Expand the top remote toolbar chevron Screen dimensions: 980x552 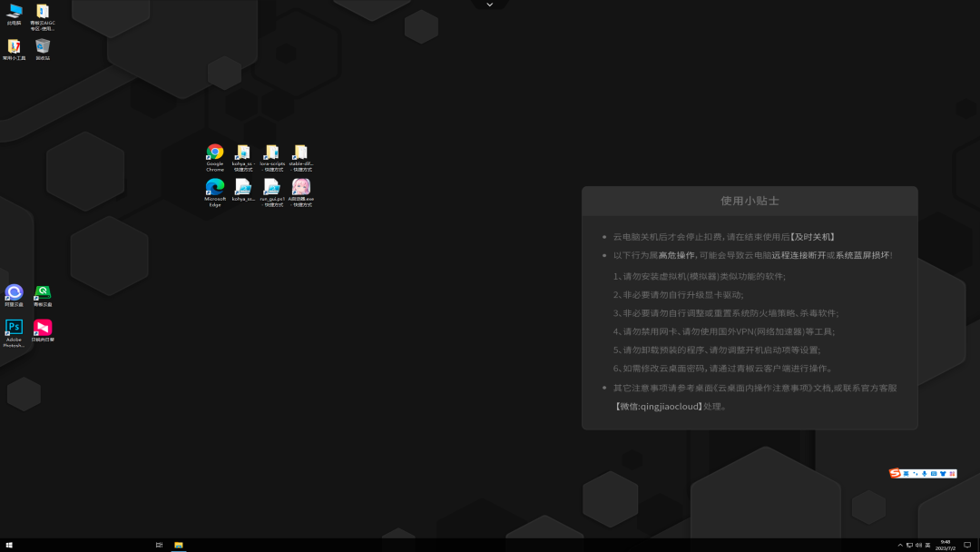pos(489,5)
